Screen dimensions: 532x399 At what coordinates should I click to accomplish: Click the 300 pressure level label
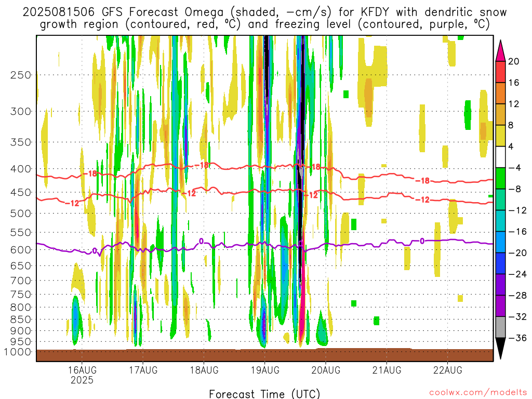point(21,111)
